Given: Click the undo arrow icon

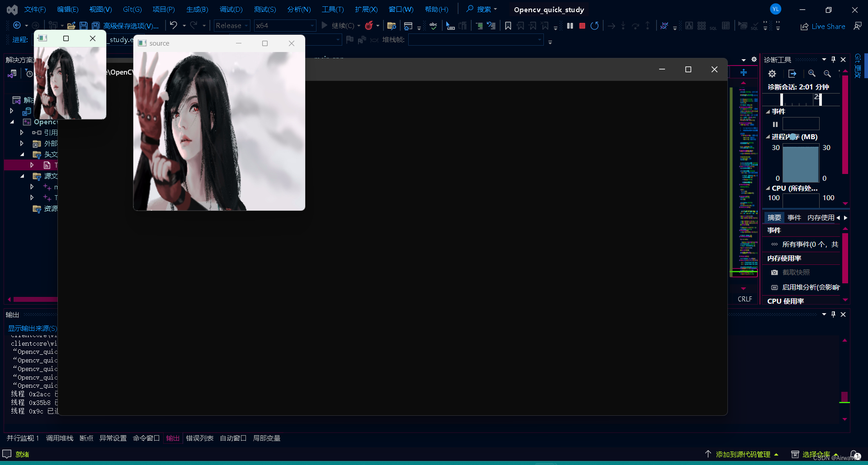Looking at the screenshot, I should click(174, 25).
